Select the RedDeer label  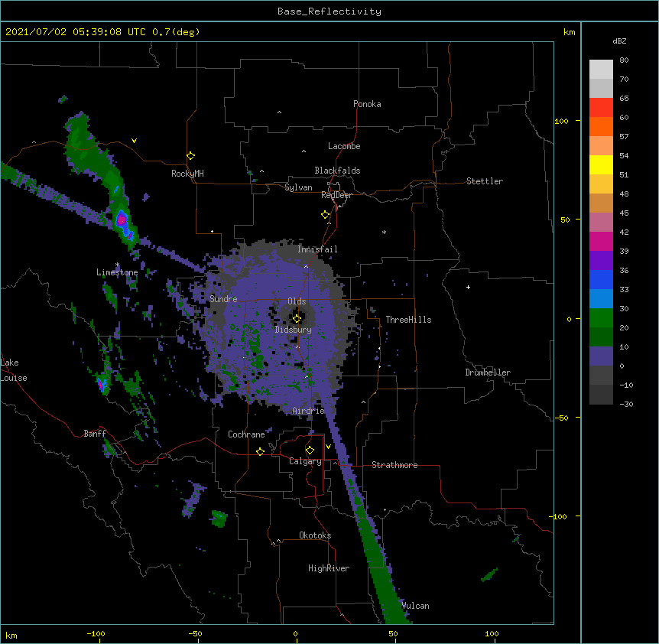click(336, 195)
